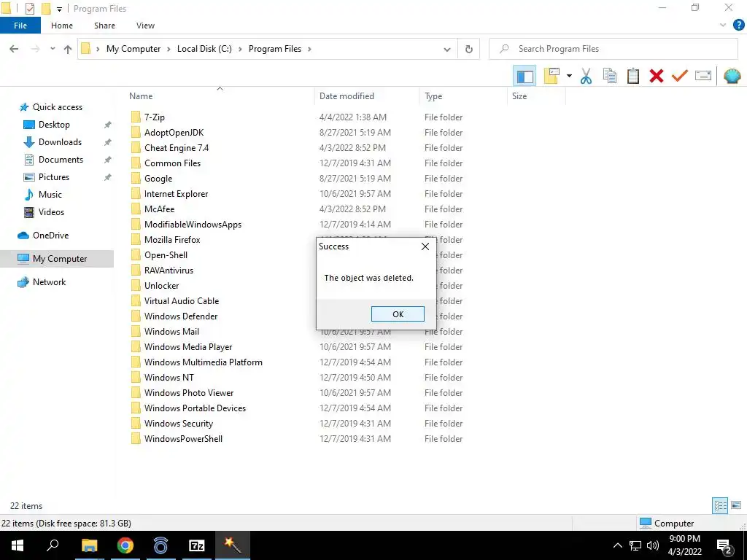Screen dimensions: 747x560
Task: Expand chevron after My Computer breadcrumb
Action: tap(169, 49)
